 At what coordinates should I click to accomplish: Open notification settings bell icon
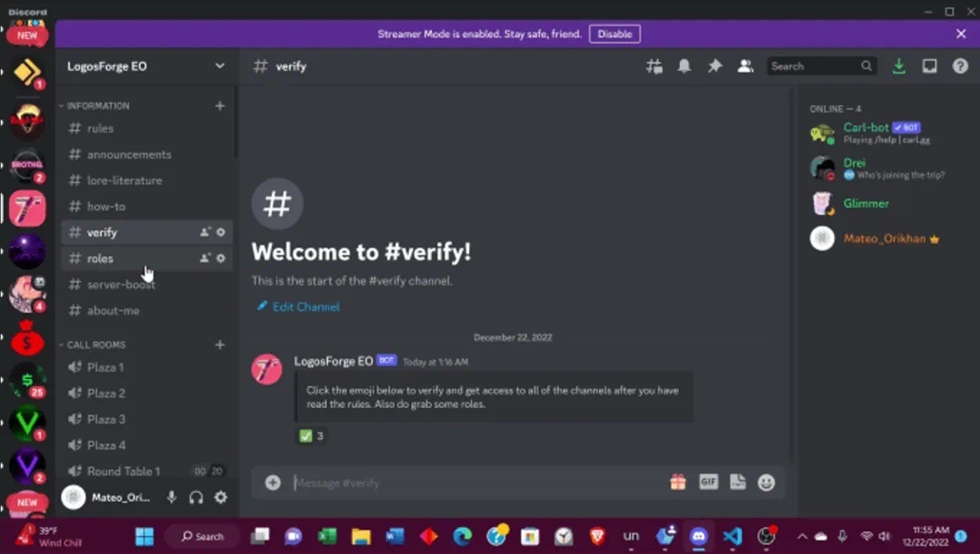click(684, 66)
